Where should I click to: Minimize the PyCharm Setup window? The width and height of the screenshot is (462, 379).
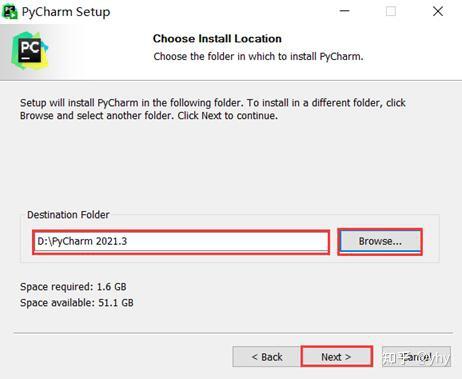click(x=344, y=11)
